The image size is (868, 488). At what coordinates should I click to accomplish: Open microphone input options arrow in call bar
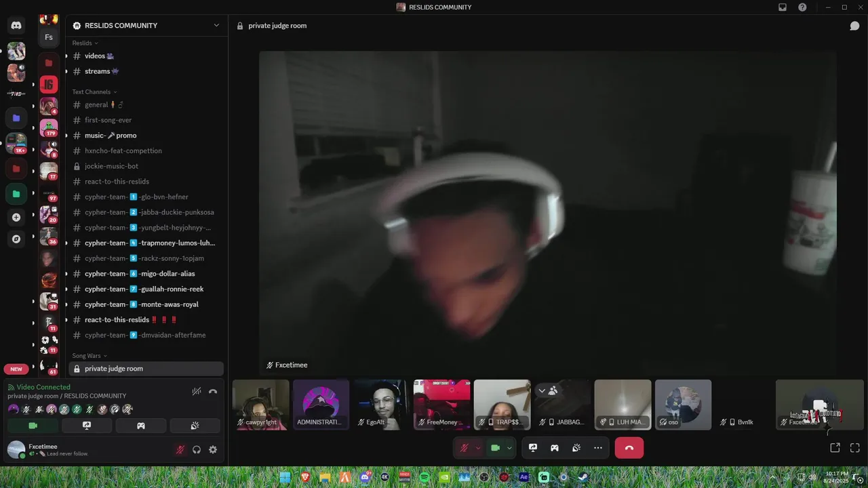[x=478, y=448]
